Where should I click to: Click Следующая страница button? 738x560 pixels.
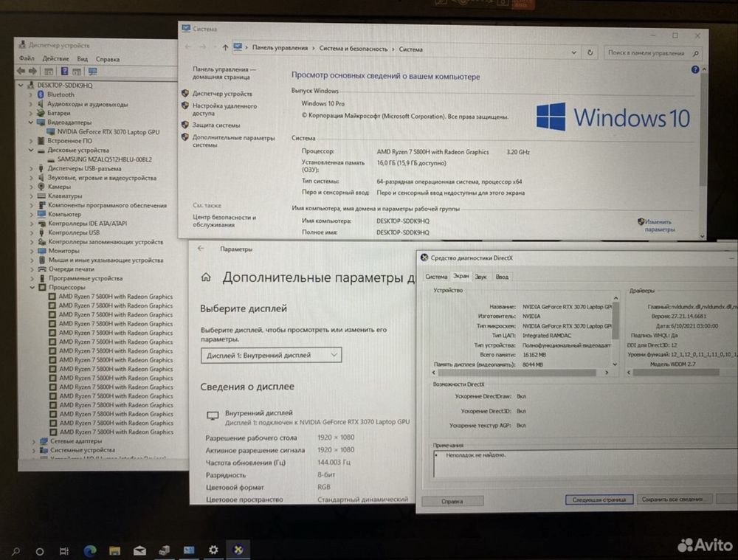tap(599, 499)
